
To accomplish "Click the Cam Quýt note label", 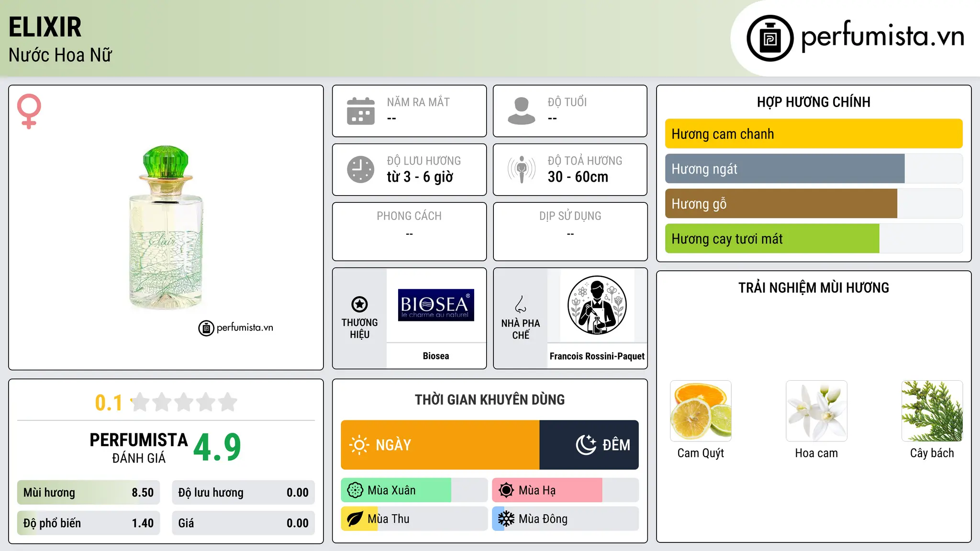I will click(x=701, y=453).
